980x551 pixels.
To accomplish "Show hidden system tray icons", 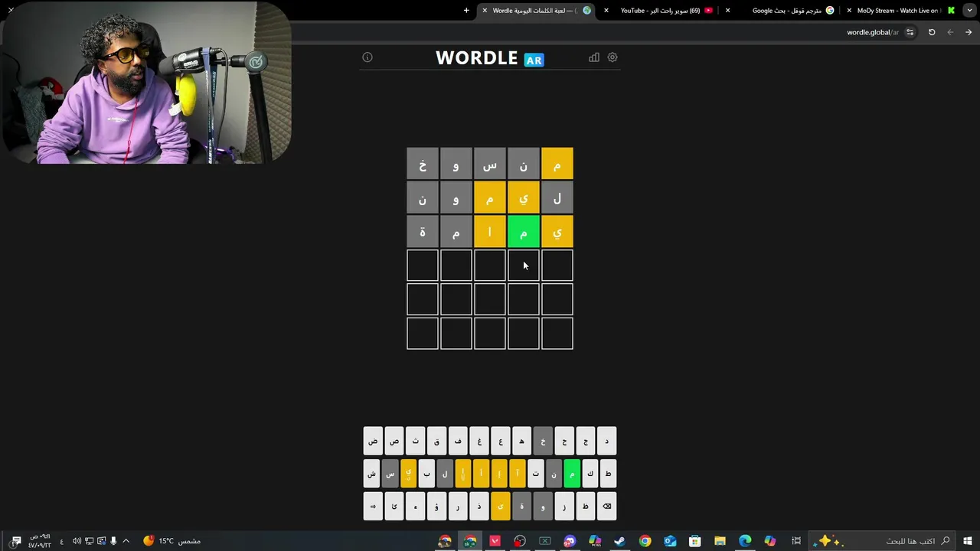I will pyautogui.click(x=126, y=541).
